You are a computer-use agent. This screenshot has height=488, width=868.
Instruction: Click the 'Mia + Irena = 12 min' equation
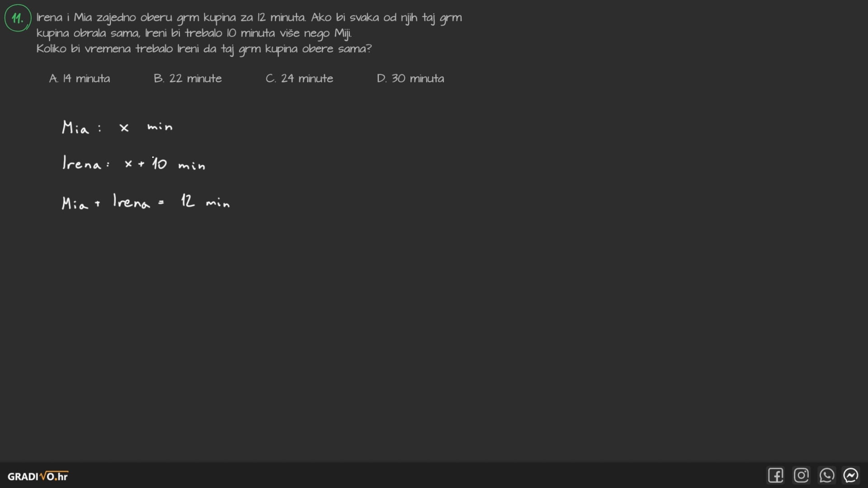[x=146, y=202]
